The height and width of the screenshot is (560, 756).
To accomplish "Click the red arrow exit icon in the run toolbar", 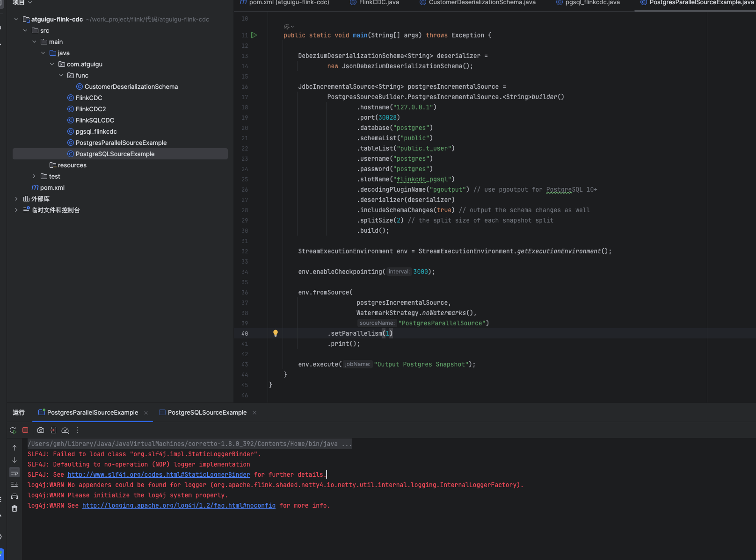I will tap(53, 430).
